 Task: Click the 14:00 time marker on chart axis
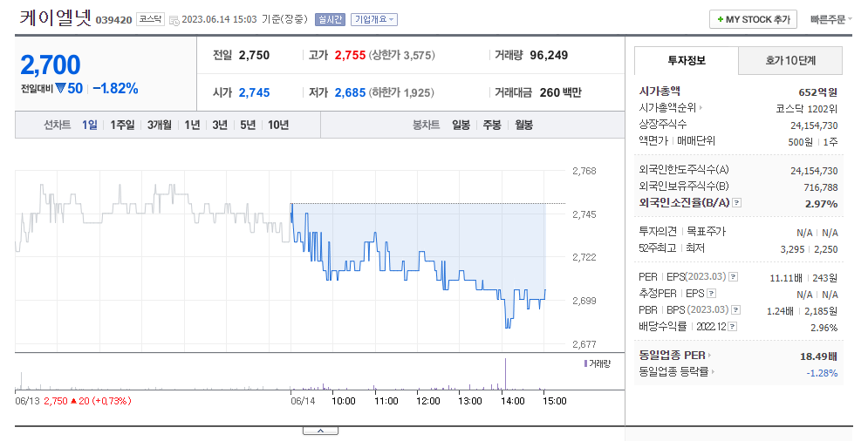(x=513, y=401)
